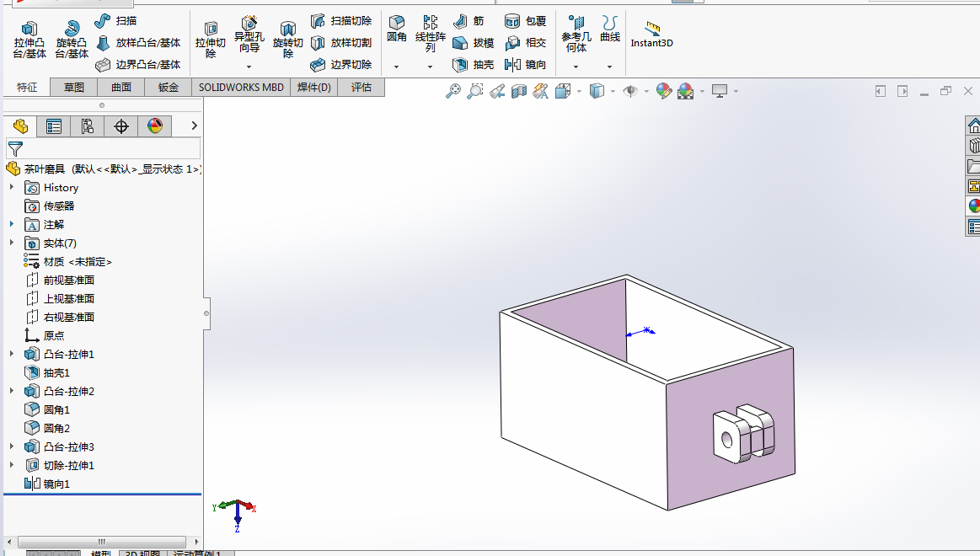
Task: Open the 线性阵列 pattern dropdown arrow
Action: point(430,67)
